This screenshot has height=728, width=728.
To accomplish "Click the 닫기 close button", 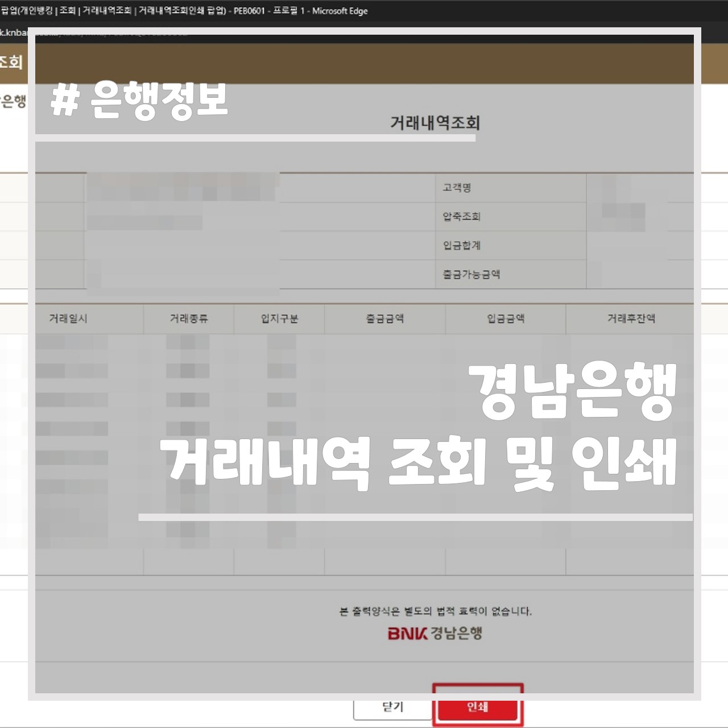I will click(392, 707).
